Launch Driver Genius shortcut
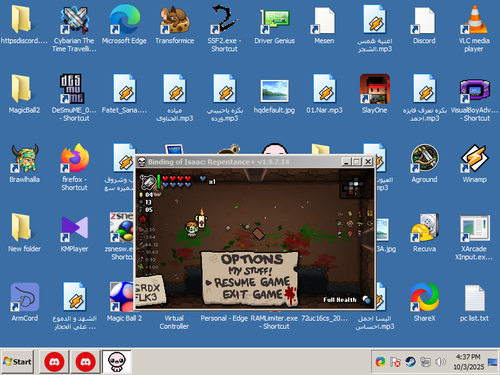 tap(275, 21)
